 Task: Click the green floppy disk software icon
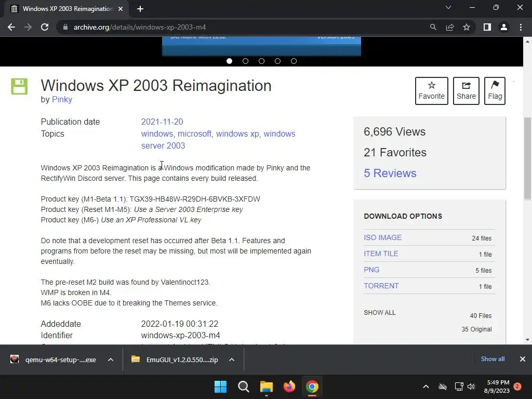(x=19, y=86)
